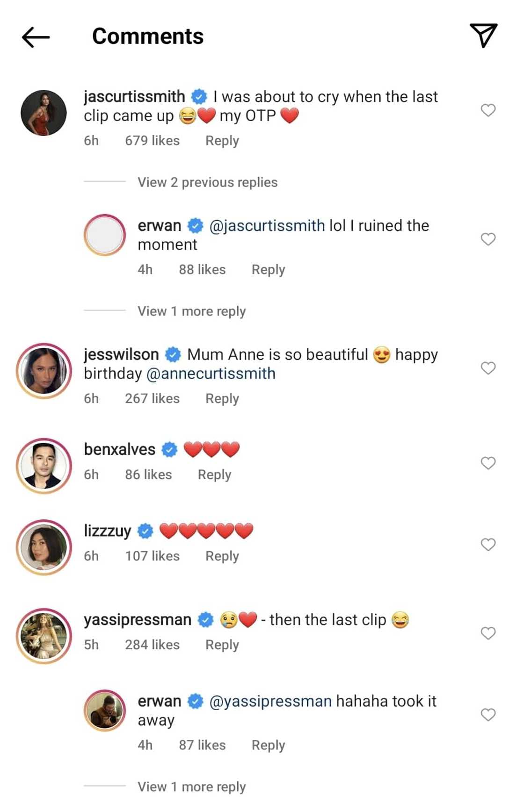
Task: Expand "View 2 previous replies"
Action: pyautogui.click(x=207, y=182)
